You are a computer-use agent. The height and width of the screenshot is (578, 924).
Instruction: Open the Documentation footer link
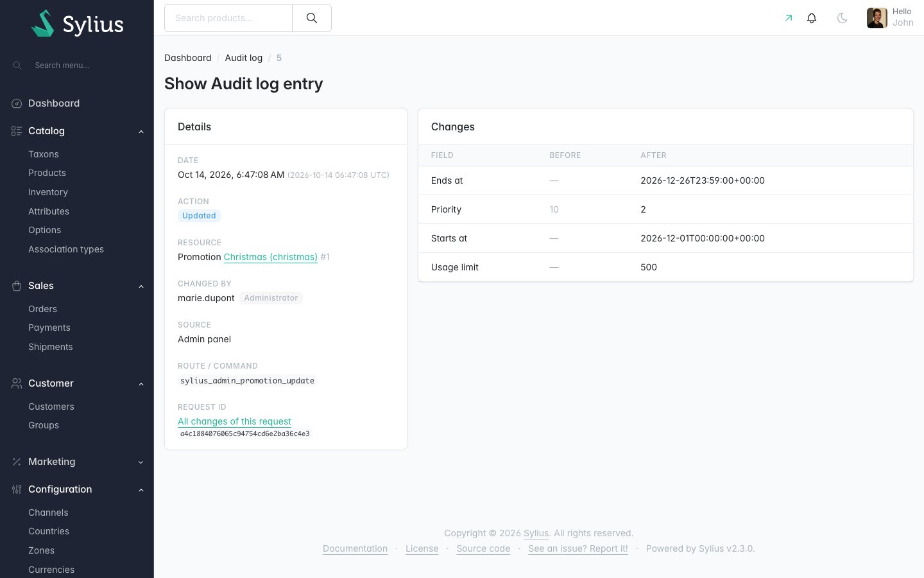(355, 548)
